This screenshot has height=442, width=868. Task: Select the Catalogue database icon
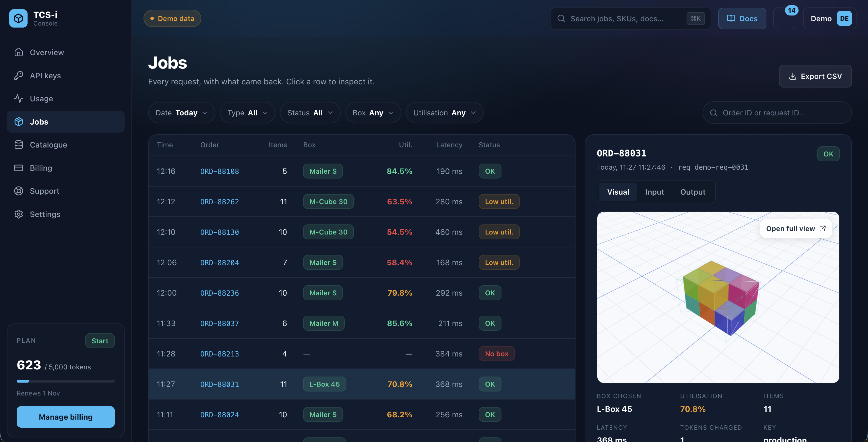(19, 145)
